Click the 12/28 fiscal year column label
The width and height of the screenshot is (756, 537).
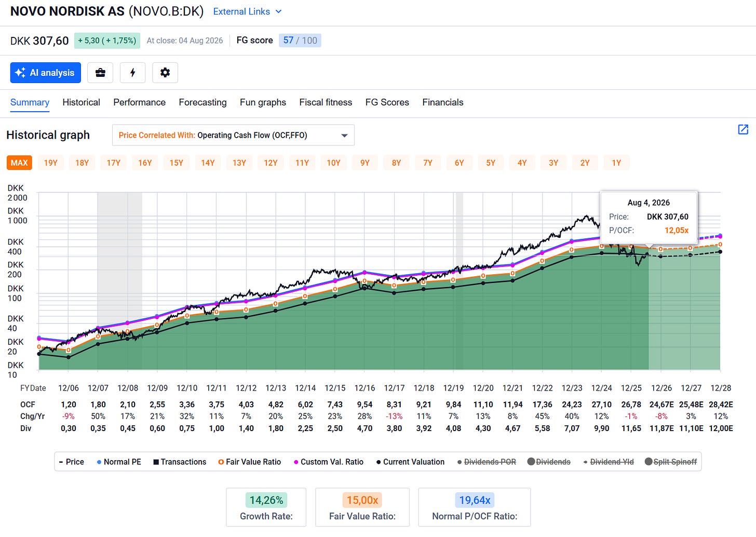click(x=721, y=388)
